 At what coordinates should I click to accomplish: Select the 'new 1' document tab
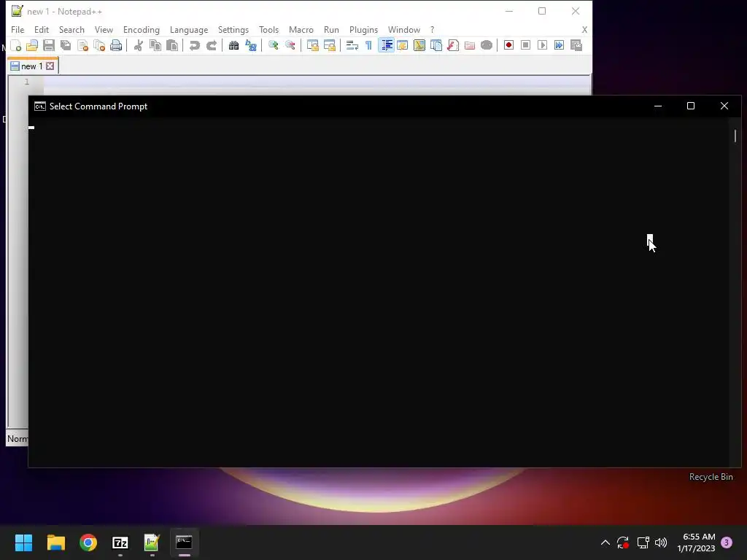(32, 66)
